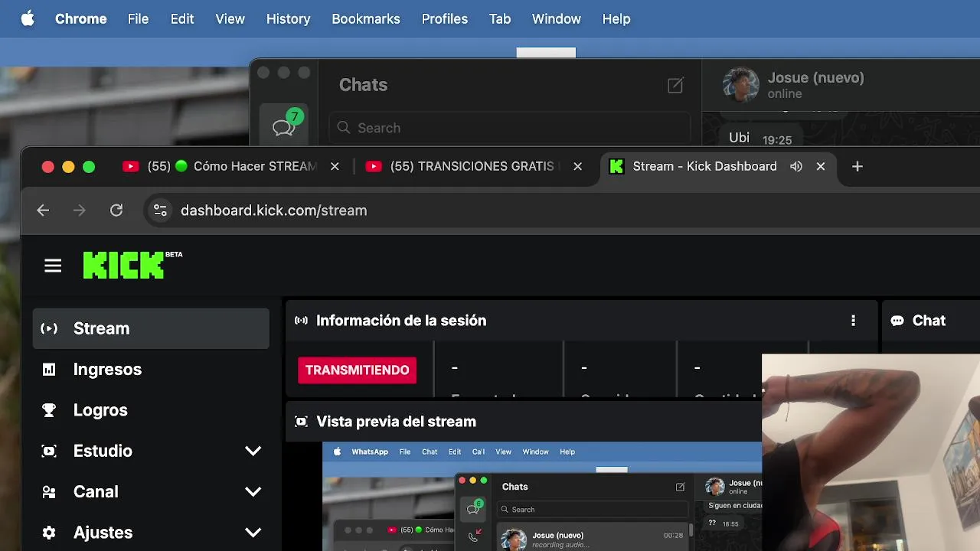This screenshot has width=980, height=551.
Task: Close the Cómo Hacer STREAM tab
Action: pyautogui.click(x=335, y=166)
